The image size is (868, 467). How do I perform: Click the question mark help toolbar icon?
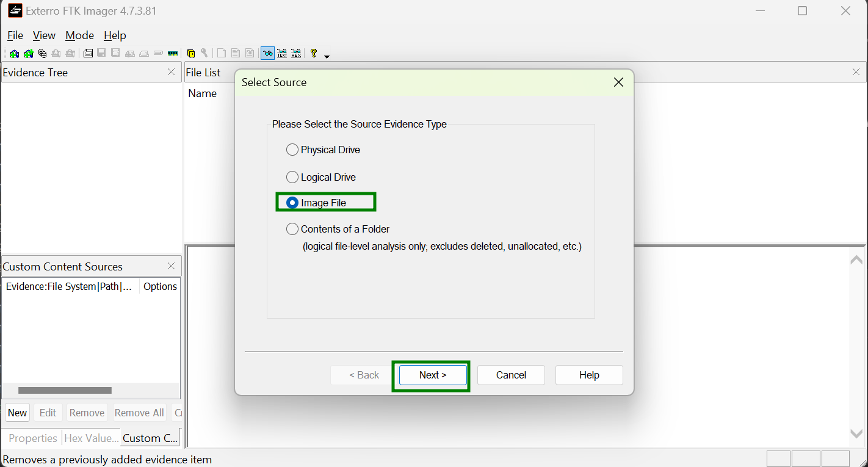point(314,54)
